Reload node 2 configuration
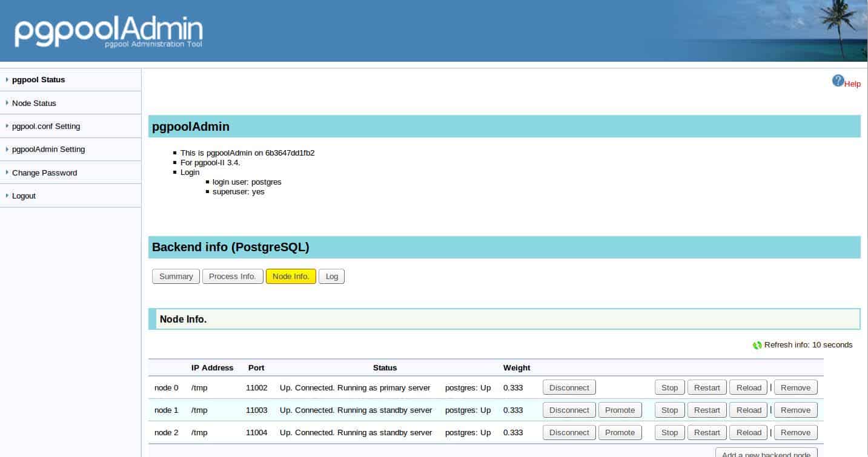 tap(749, 432)
